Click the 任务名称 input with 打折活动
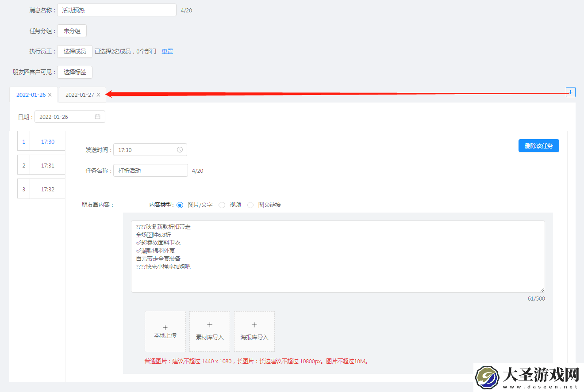 tap(150, 171)
